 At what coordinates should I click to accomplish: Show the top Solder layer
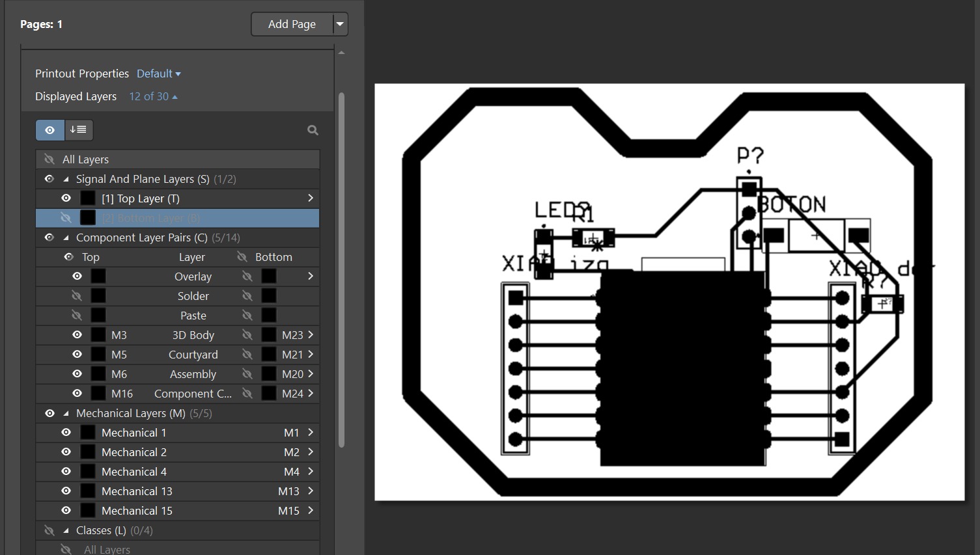coord(77,296)
